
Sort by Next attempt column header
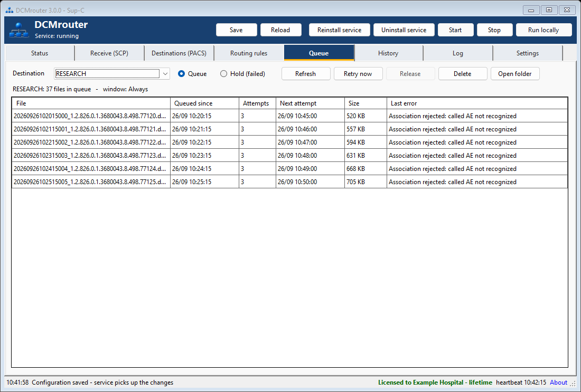pyautogui.click(x=310, y=103)
